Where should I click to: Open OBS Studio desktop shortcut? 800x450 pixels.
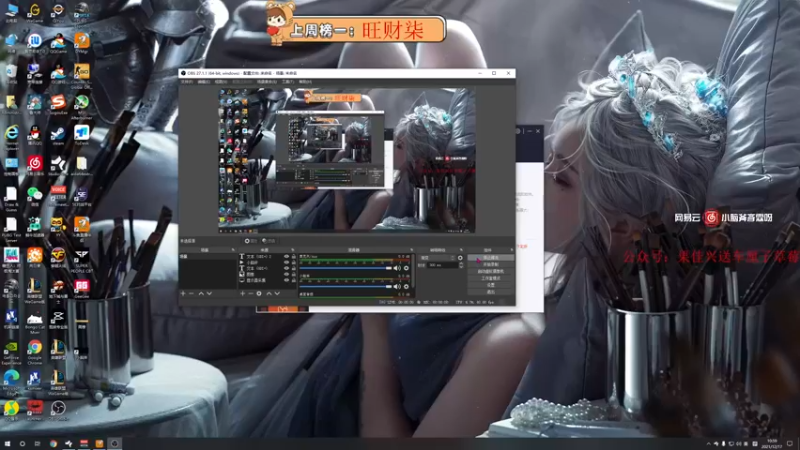click(58, 410)
